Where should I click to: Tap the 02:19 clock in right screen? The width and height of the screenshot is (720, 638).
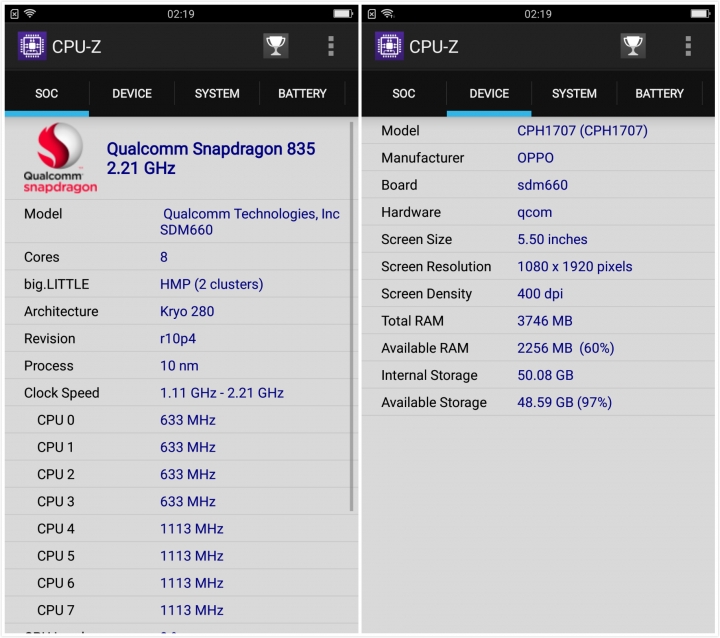point(538,14)
